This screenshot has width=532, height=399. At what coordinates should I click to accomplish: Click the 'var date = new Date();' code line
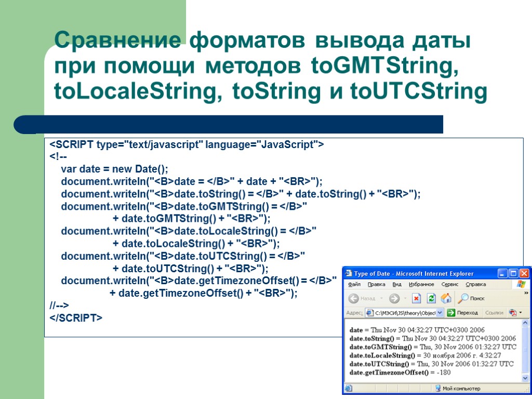pos(114,169)
